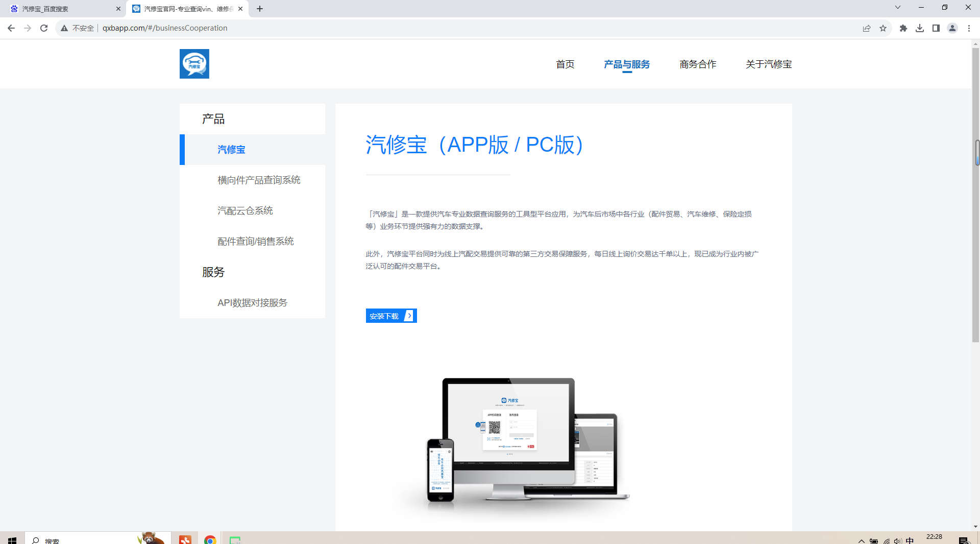Click the 不安全 site security warning
Image resolution: width=980 pixels, height=544 pixels.
pos(78,28)
